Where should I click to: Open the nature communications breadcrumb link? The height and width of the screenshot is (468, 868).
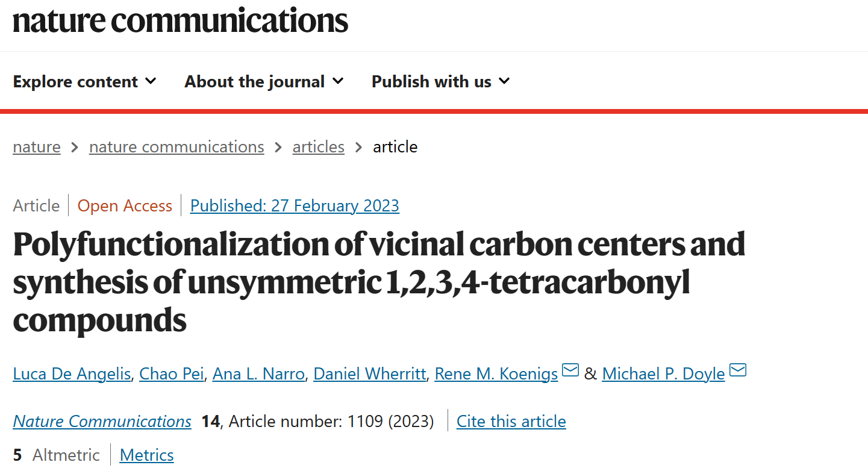click(x=176, y=147)
